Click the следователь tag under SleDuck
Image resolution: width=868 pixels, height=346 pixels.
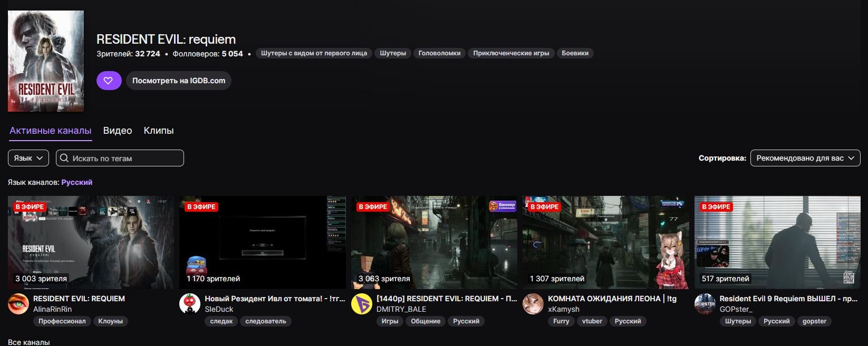pyautogui.click(x=266, y=321)
